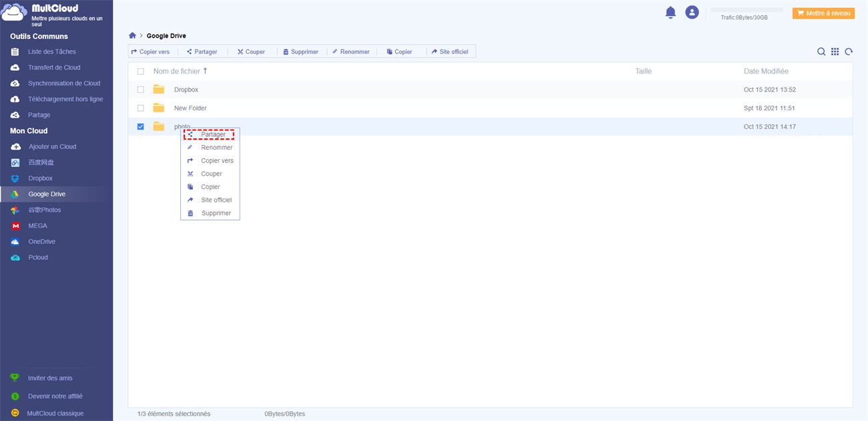Switch to grid view icon
The height and width of the screenshot is (421, 868).
click(835, 51)
